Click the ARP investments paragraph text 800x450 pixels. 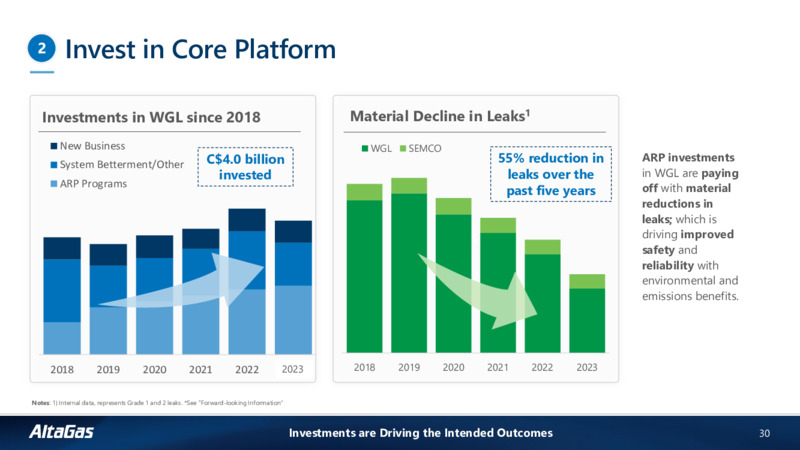pyautogui.click(x=690, y=227)
